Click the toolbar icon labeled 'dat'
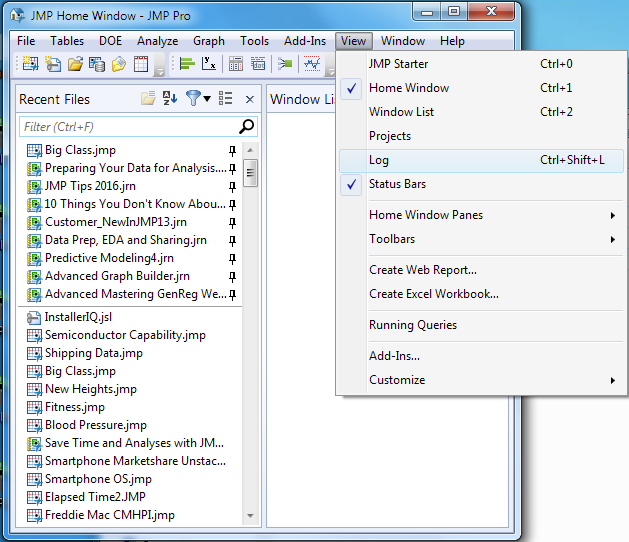This screenshot has height=542, width=629. [258, 64]
